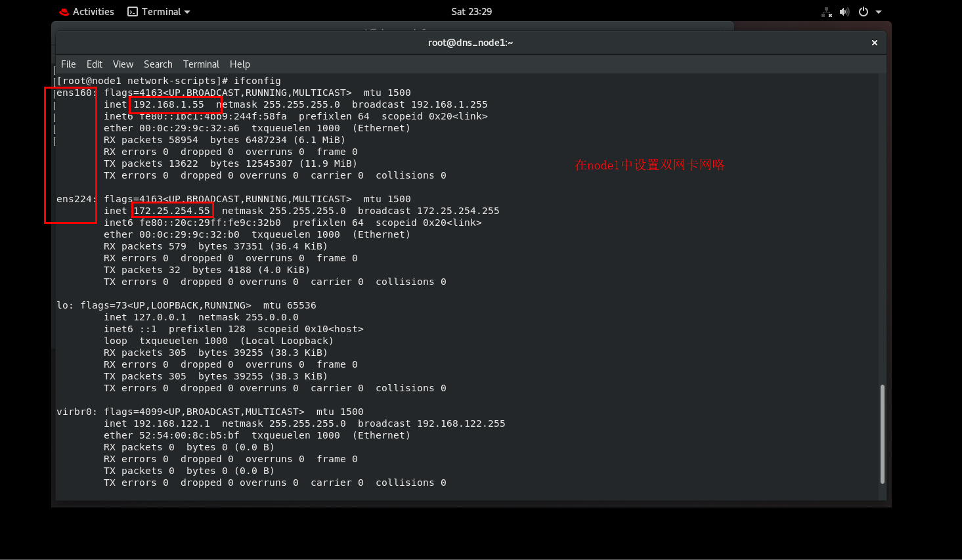The height and width of the screenshot is (560, 962).
Task: Click the IP address 192.168.122.1
Action: coord(171,423)
